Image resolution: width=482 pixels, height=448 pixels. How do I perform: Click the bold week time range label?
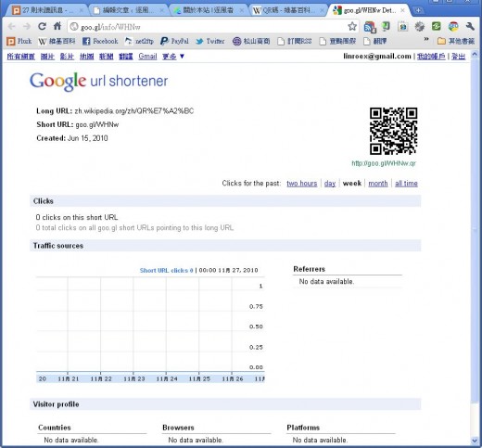click(352, 184)
